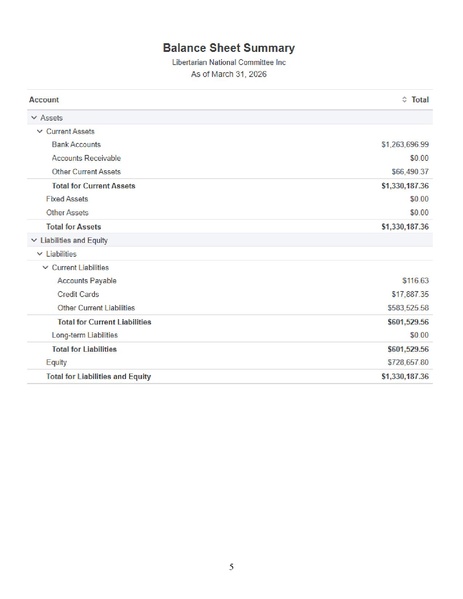The image size is (463, 599).
Task: Collapse the Current Assets chevron
Action: (40, 131)
